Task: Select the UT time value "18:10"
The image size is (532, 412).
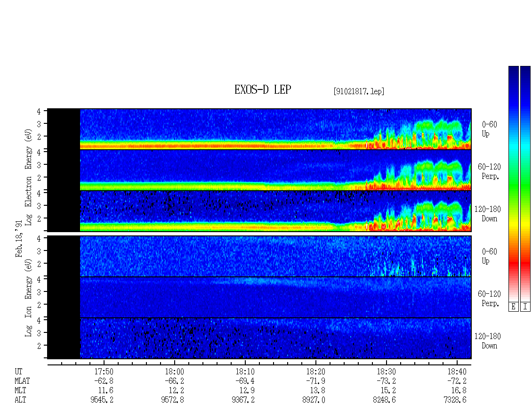Action: [245, 372]
